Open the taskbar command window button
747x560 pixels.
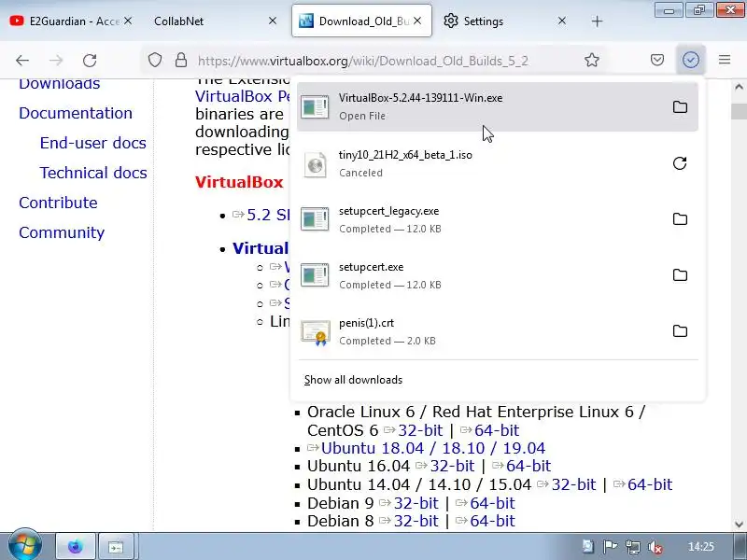click(x=115, y=547)
